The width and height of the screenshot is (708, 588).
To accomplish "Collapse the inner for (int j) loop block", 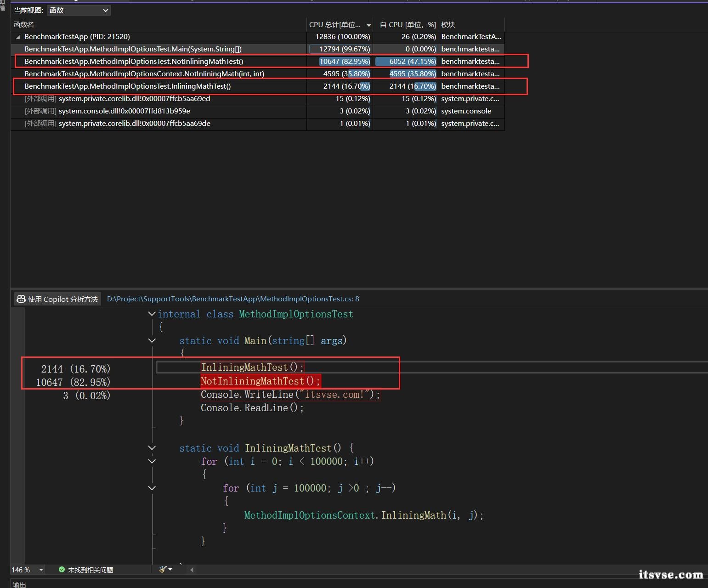I will tap(152, 488).
